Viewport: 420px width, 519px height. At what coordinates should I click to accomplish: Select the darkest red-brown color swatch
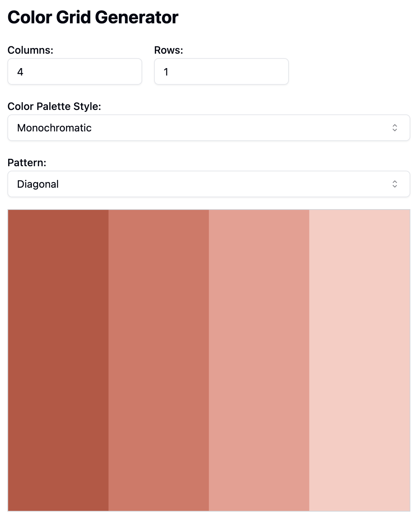coord(58,360)
